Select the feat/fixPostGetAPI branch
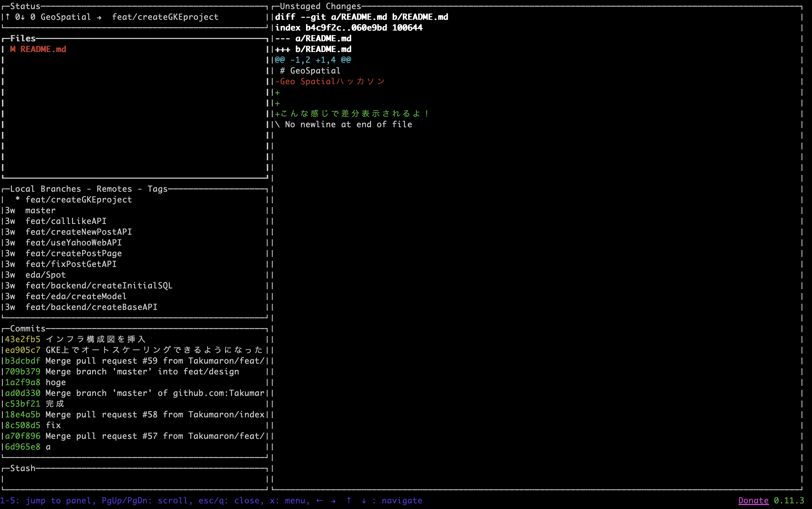 click(135, 264)
